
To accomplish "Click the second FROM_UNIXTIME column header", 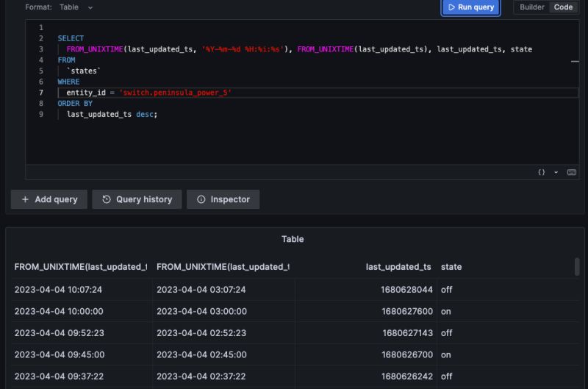I will pyautogui.click(x=223, y=267).
